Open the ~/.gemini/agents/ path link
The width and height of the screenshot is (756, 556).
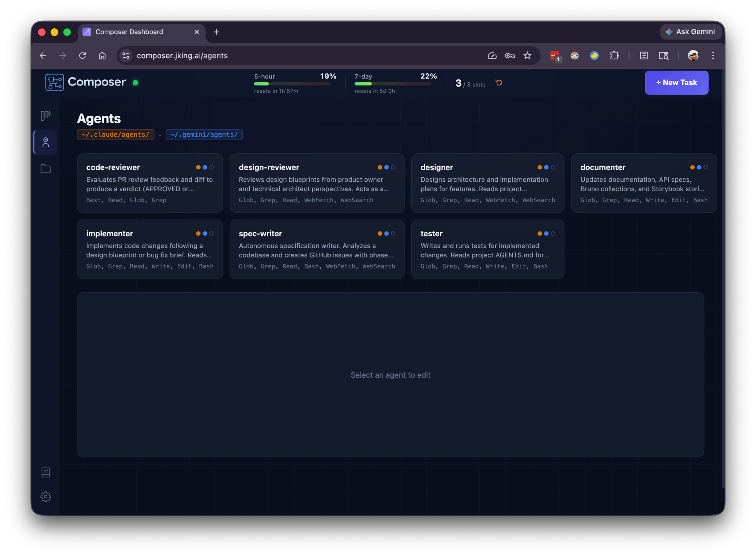point(204,135)
